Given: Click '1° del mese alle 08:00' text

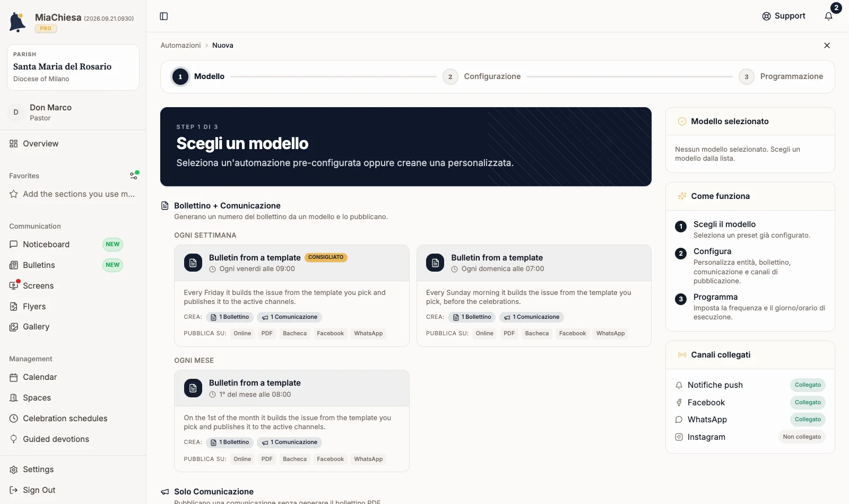Looking at the screenshot, I should pyautogui.click(x=255, y=395).
